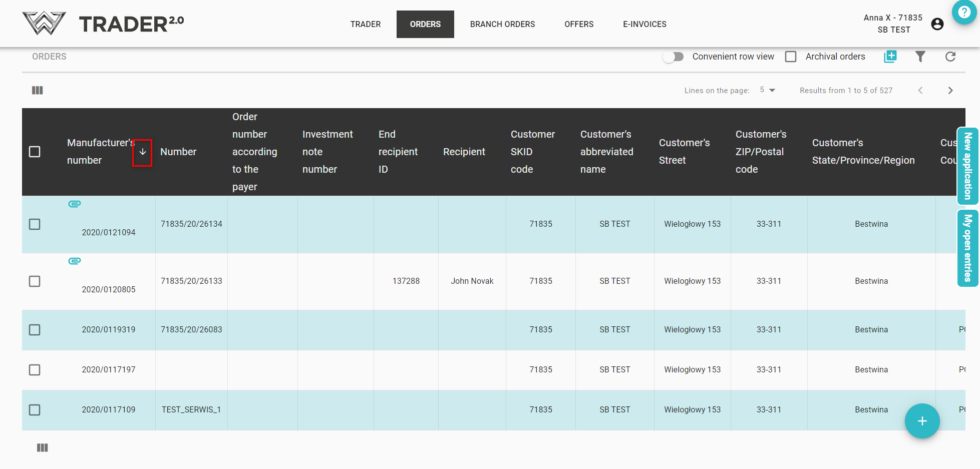Click the column settings icon below the table
The height and width of the screenshot is (469, 980).
[43, 447]
